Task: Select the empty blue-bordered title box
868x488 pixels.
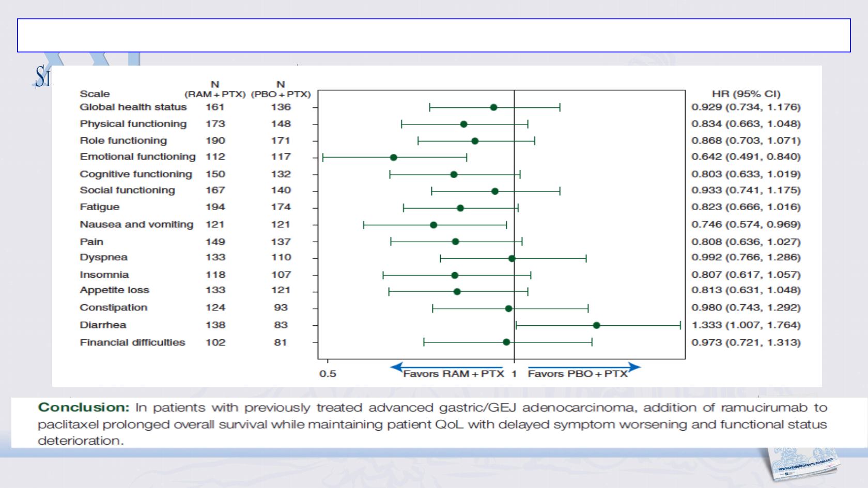Action: click(433, 36)
